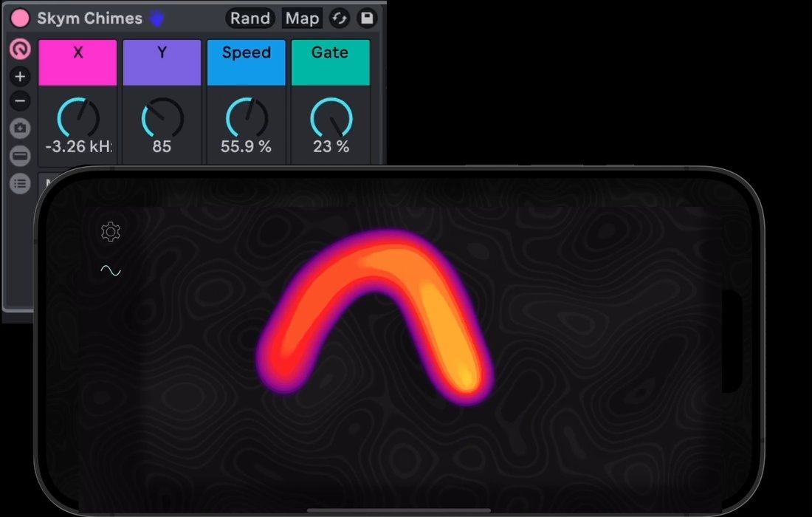Image resolution: width=812 pixels, height=517 pixels.
Task: Click the swap/refresh arrows icon
Action: click(340, 18)
